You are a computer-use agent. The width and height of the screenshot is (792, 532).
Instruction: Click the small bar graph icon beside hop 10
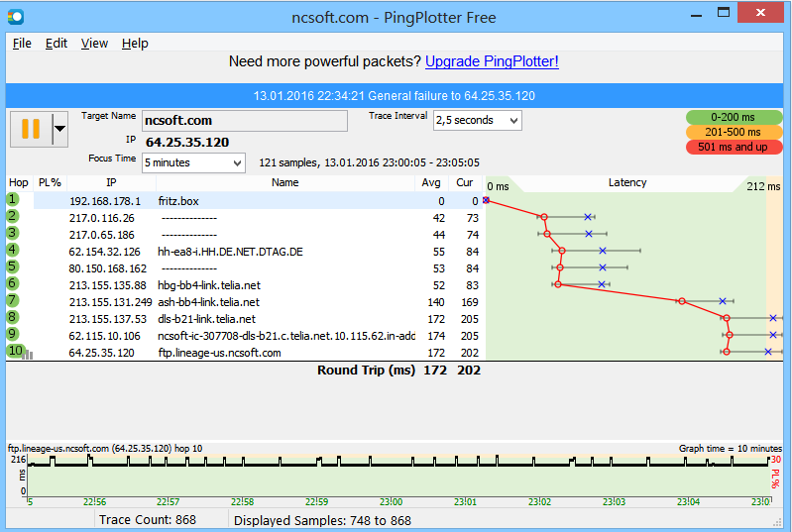(x=28, y=355)
